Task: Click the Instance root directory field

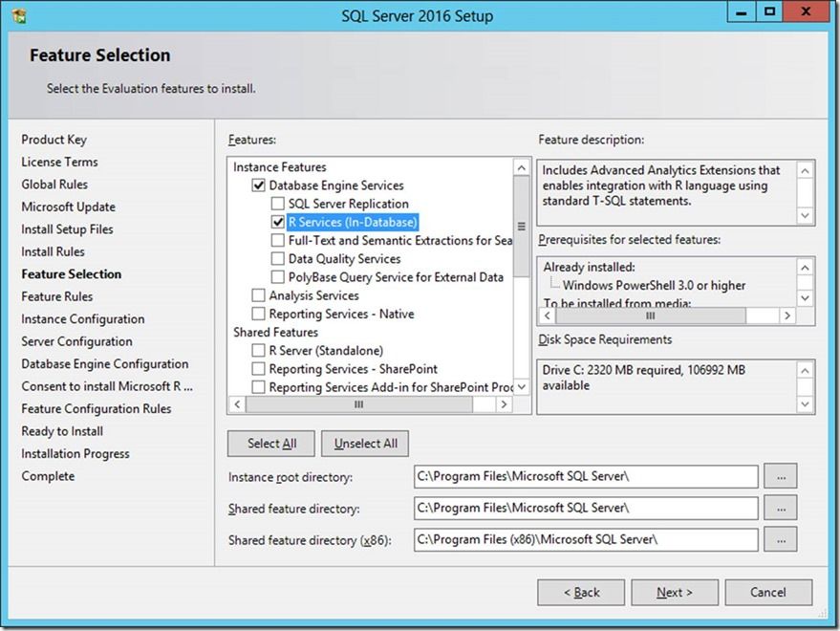Action: point(586,477)
